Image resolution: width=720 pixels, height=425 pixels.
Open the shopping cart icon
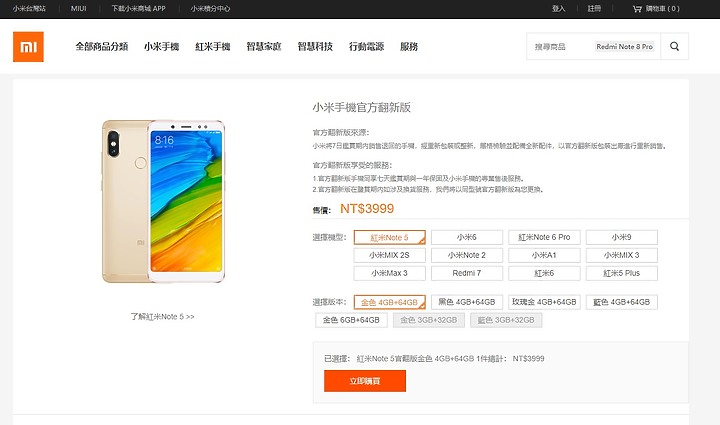637,9
